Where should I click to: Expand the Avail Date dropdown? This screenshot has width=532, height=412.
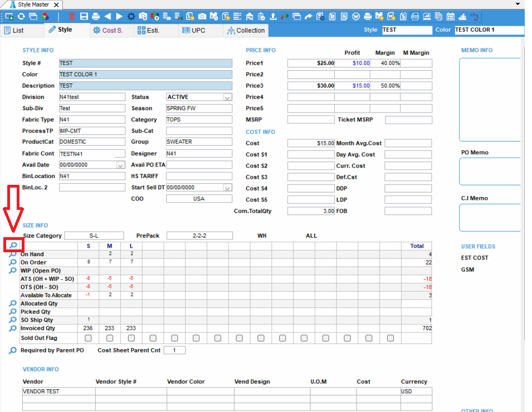coord(120,165)
